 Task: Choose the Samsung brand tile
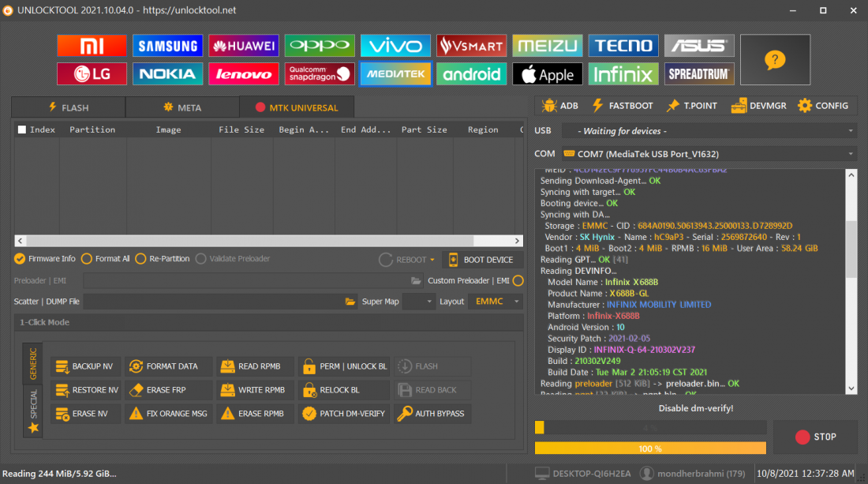tap(167, 46)
